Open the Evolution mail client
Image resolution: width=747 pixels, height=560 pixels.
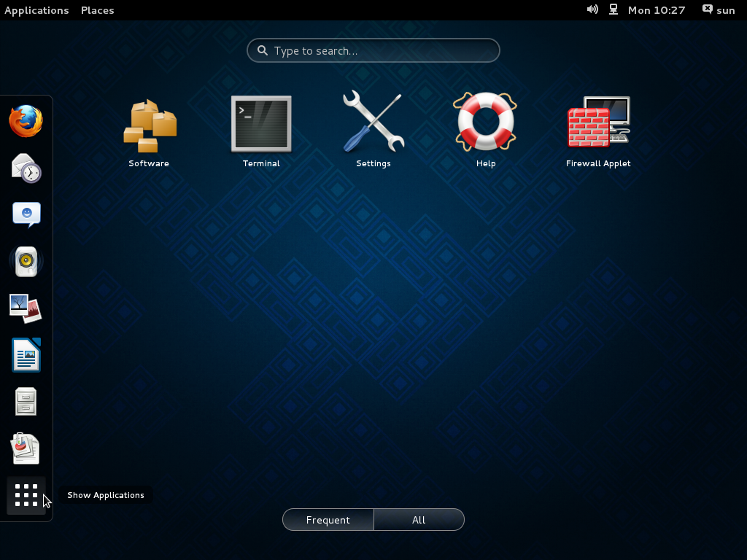[26, 168]
